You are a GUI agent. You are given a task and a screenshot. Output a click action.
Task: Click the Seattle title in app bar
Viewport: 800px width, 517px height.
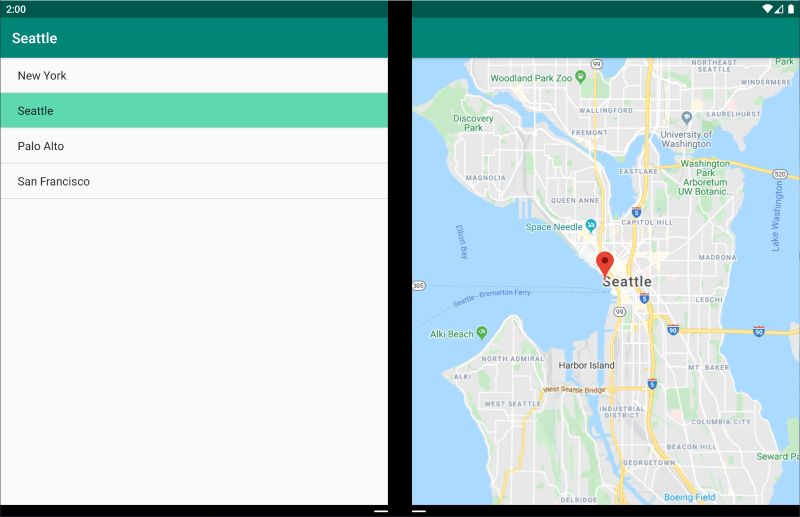point(35,38)
